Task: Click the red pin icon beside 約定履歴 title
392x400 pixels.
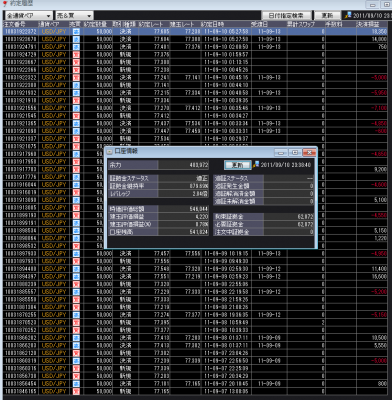Action: (x=5, y=4)
